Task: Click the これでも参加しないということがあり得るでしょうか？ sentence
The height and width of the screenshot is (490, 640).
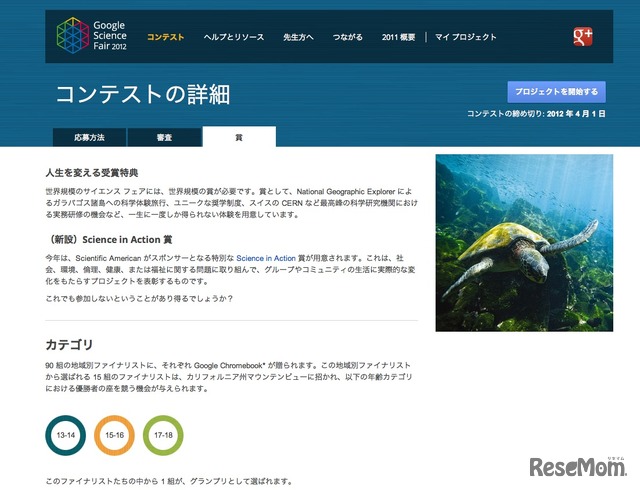Action: [139, 299]
